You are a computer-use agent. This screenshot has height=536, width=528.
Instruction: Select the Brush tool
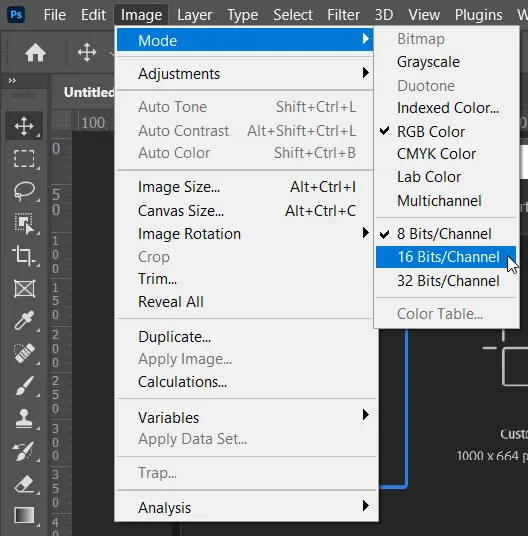(24, 385)
